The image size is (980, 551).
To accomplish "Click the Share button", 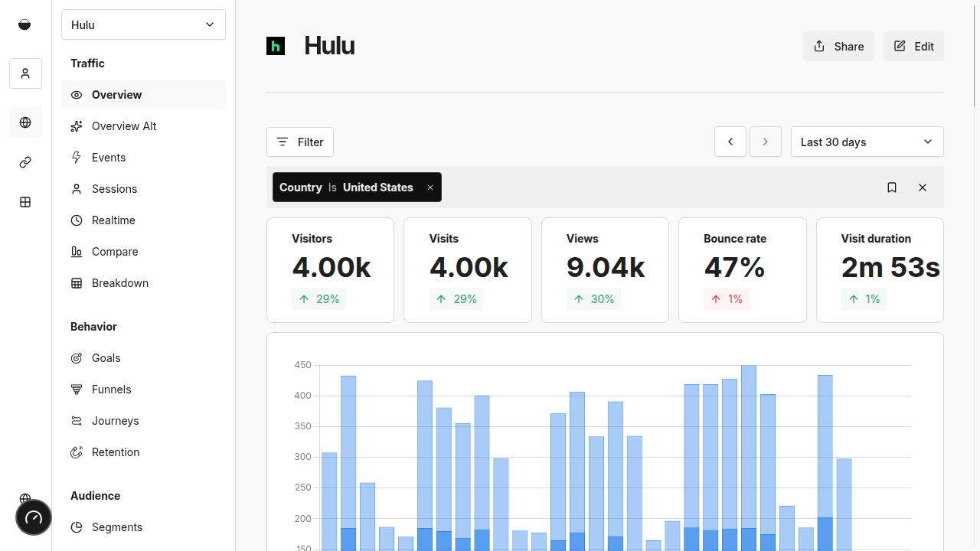I will [838, 47].
